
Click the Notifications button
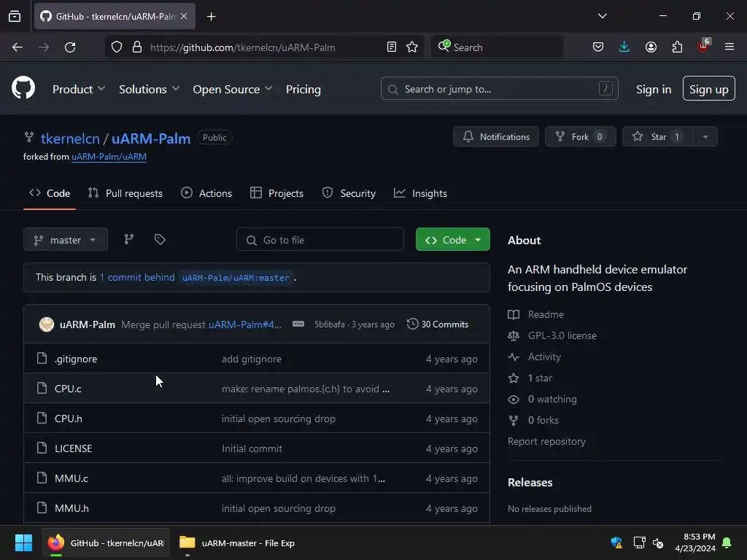click(x=496, y=136)
